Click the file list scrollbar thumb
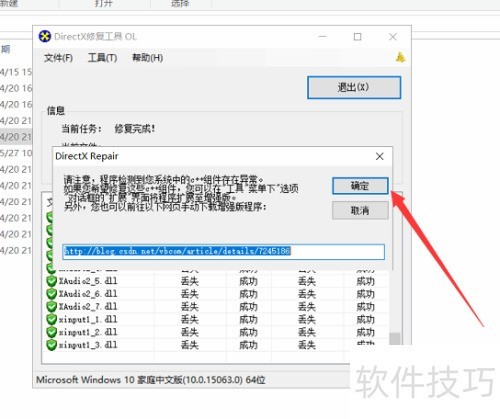 tap(395, 339)
